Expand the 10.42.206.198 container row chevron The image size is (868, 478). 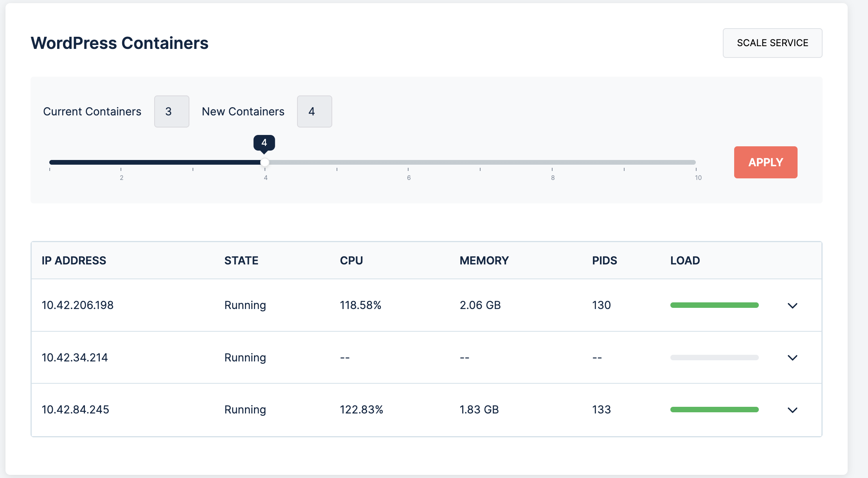tap(792, 305)
